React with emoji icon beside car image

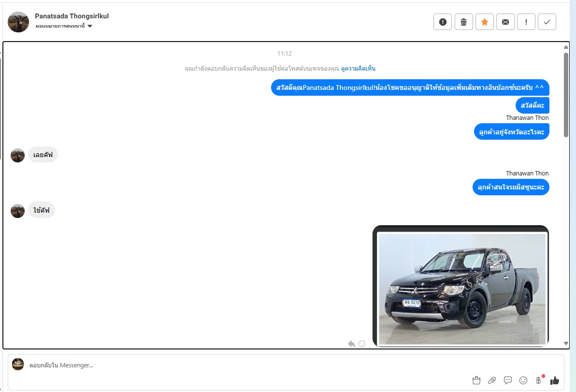pos(362,344)
